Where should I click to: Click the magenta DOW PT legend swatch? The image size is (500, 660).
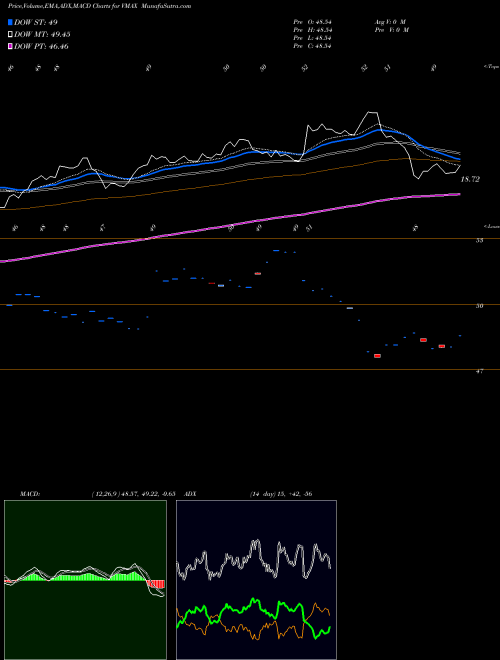(x=10, y=47)
